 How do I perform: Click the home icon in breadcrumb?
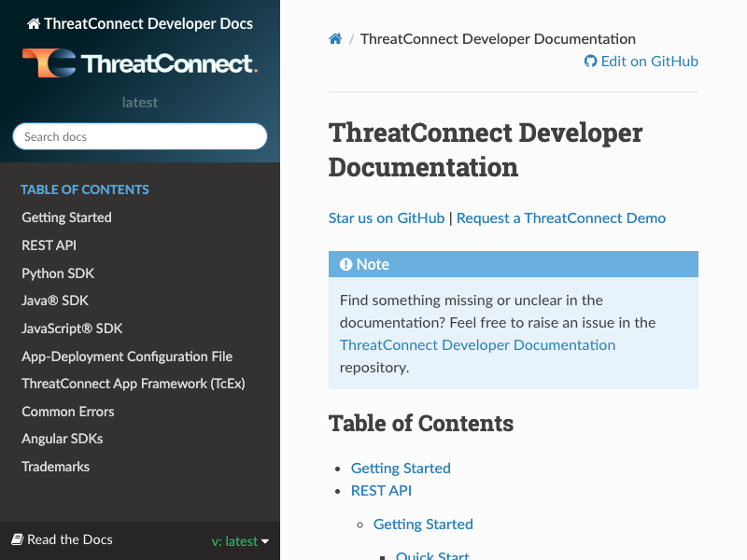tap(335, 38)
